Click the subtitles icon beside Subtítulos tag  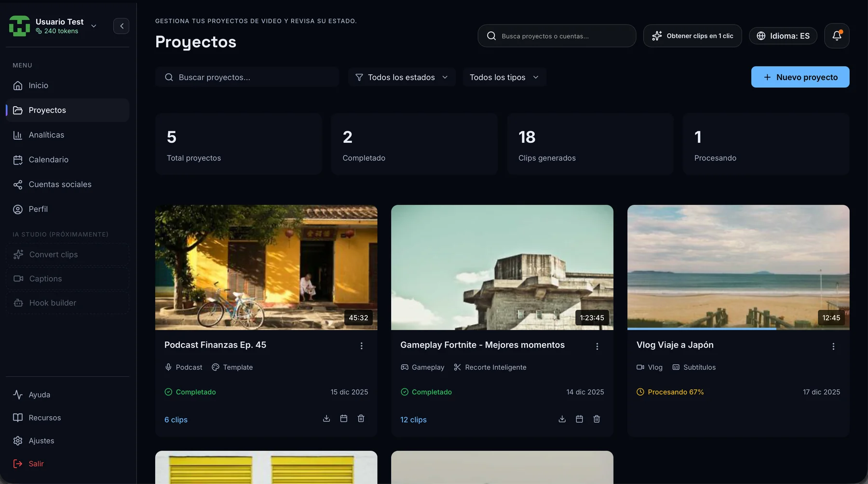[676, 367]
